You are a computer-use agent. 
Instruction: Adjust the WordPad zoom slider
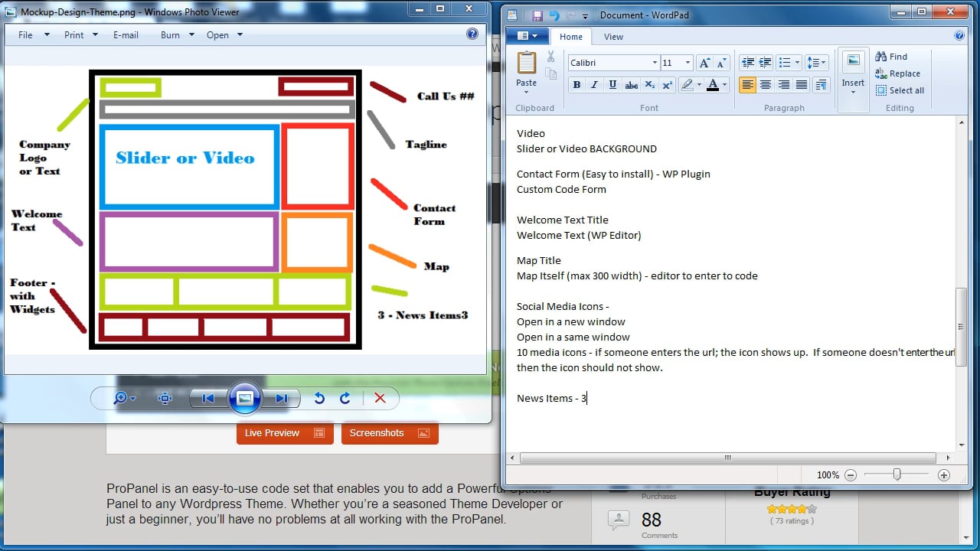pyautogui.click(x=897, y=474)
